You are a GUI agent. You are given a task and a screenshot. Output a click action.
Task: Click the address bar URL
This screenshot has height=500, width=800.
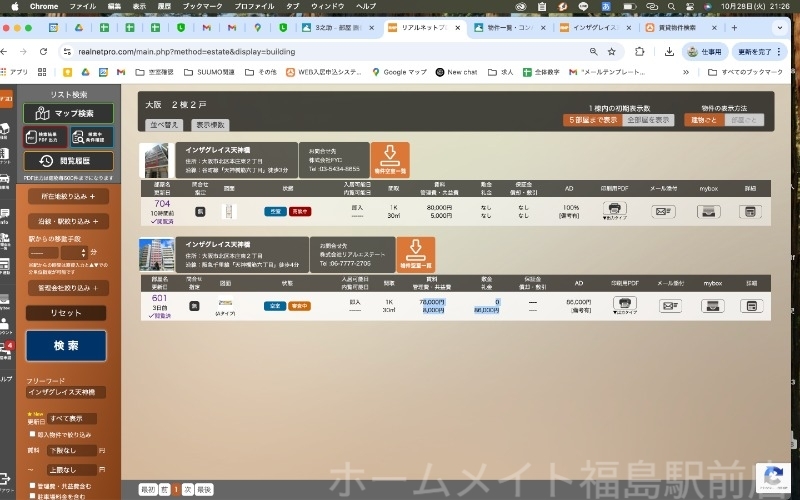click(x=187, y=52)
